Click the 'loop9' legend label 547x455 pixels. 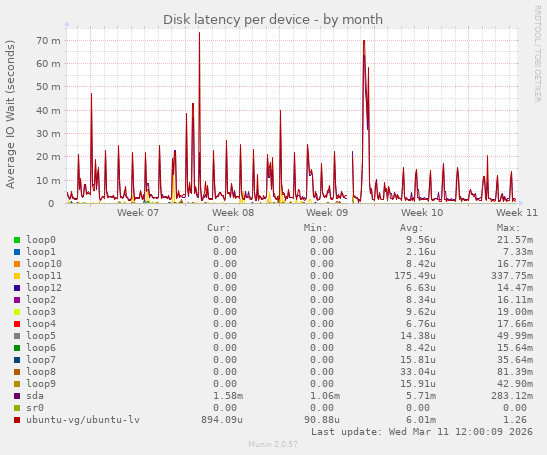tap(41, 383)
